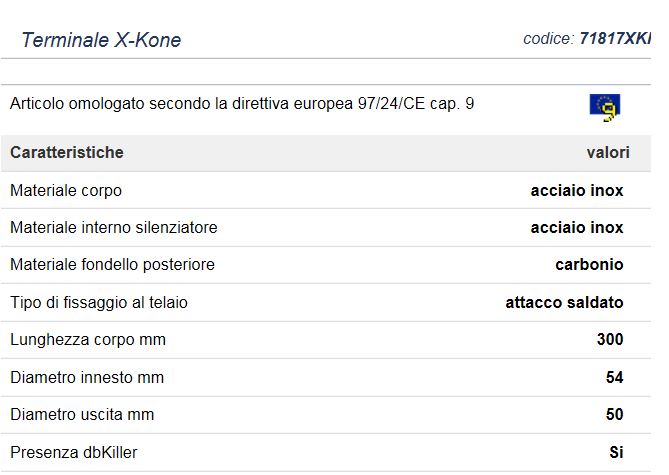Click the Terminale X-Kone title

pos(101,41)
